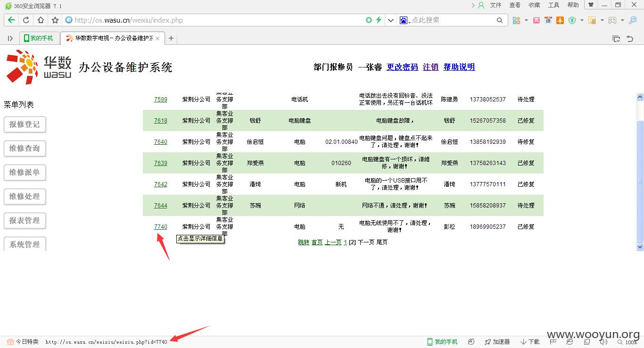The width and height of the screenshot is (644, 348).
Task: Open the browser home page icon
Action: coord(41,20)
